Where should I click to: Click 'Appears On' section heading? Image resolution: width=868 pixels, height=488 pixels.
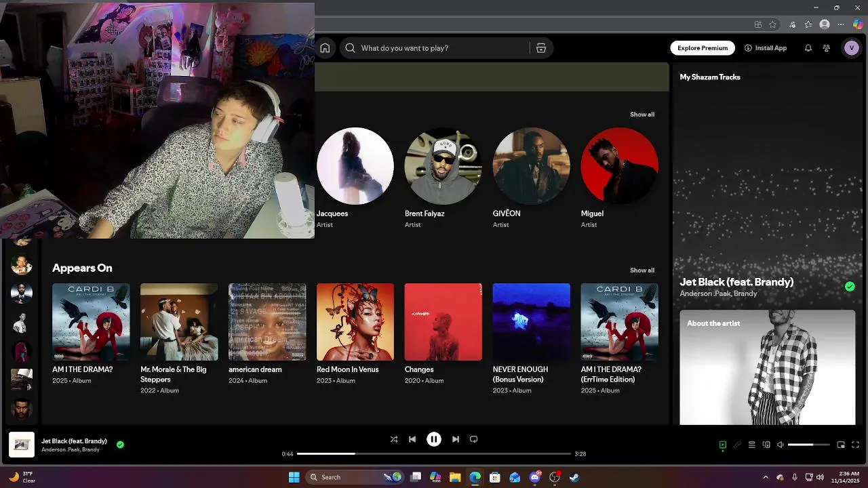click(x=82, y=268)
